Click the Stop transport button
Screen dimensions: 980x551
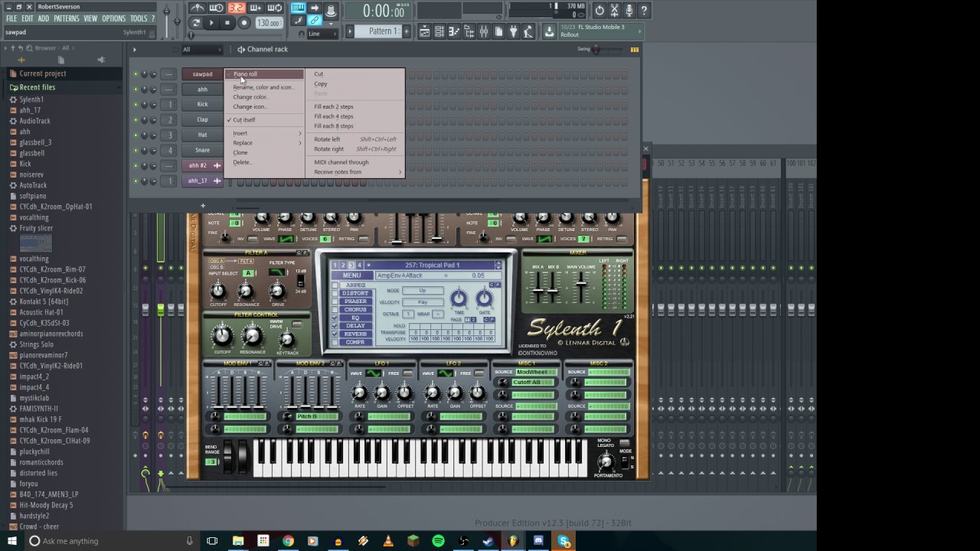click(227, 23)
